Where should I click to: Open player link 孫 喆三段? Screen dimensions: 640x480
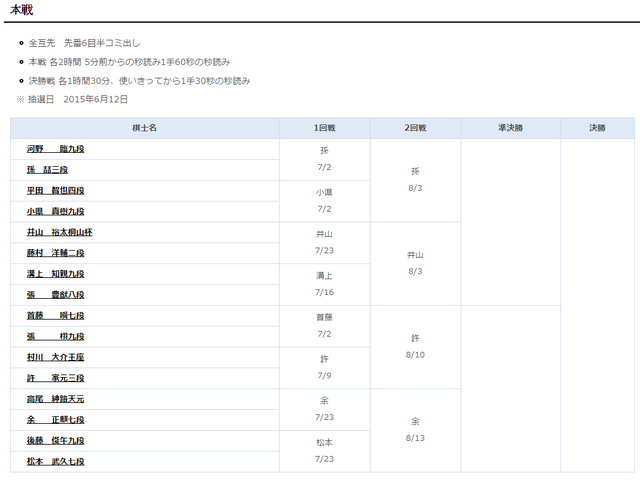click(47, 170)
